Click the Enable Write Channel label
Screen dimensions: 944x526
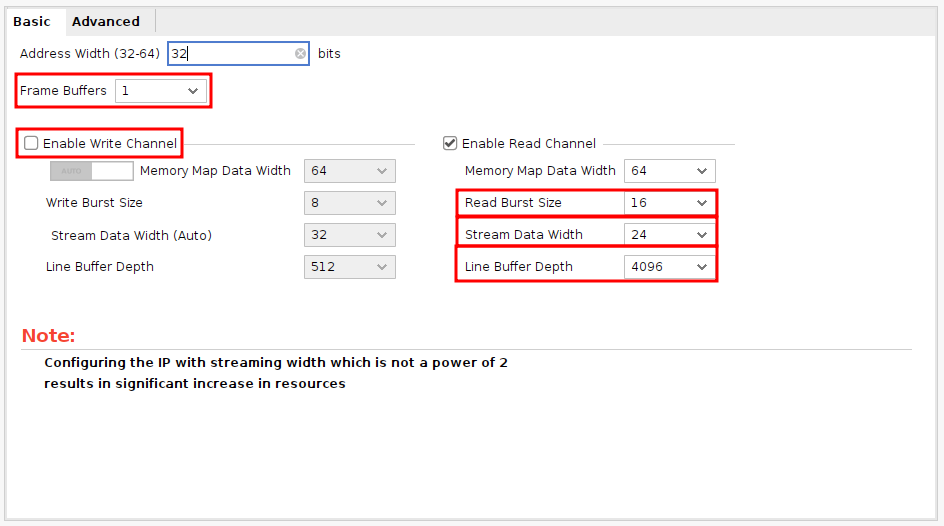(x=110, y=144)
